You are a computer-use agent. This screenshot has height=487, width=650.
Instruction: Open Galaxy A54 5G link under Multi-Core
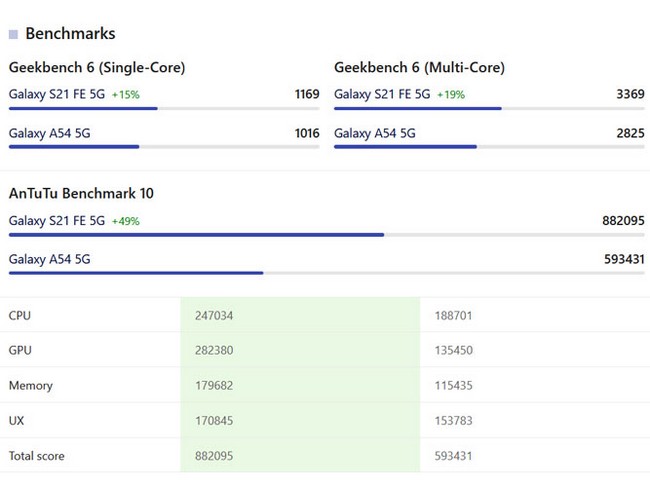375,133
